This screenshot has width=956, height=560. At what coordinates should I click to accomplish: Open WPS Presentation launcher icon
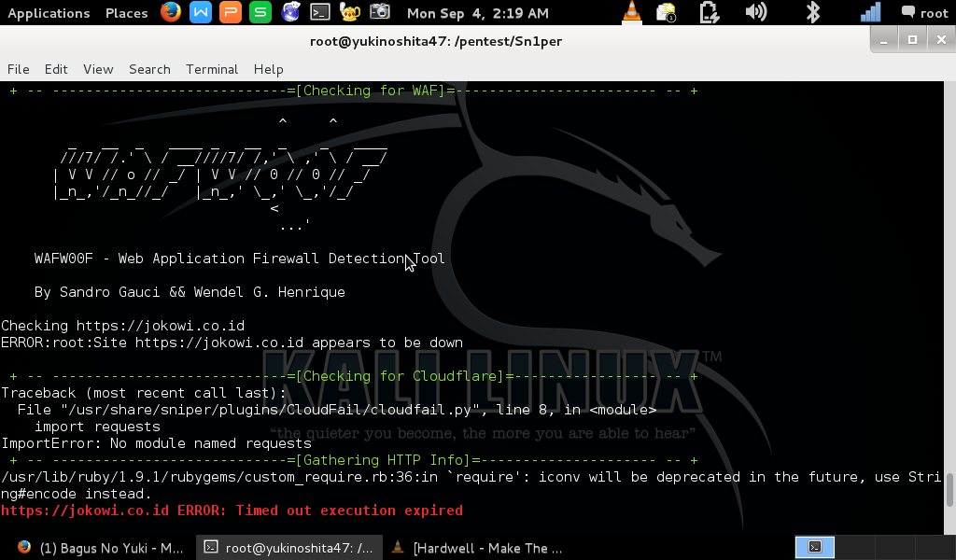click(231, 12)
